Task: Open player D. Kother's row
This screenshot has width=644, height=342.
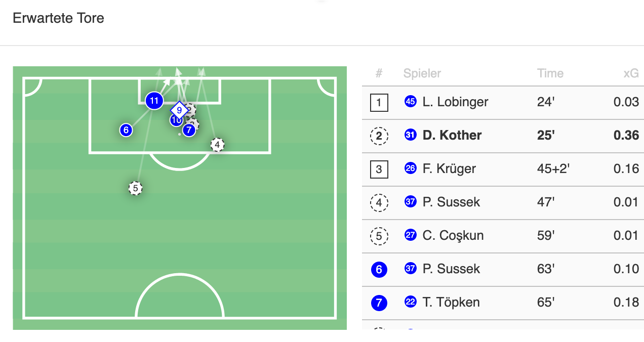Action: (452, 136)
